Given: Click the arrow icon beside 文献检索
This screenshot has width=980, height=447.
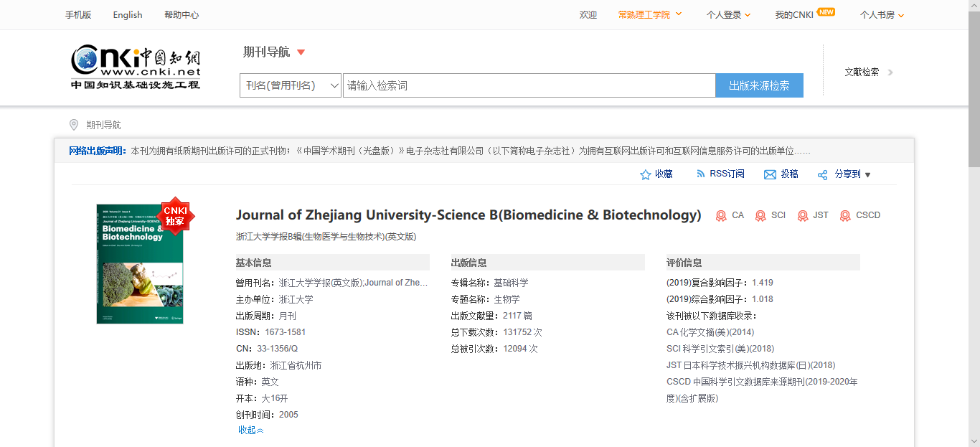Looking at the screenshot, I should pyautogui.click(x=890, y=72).
